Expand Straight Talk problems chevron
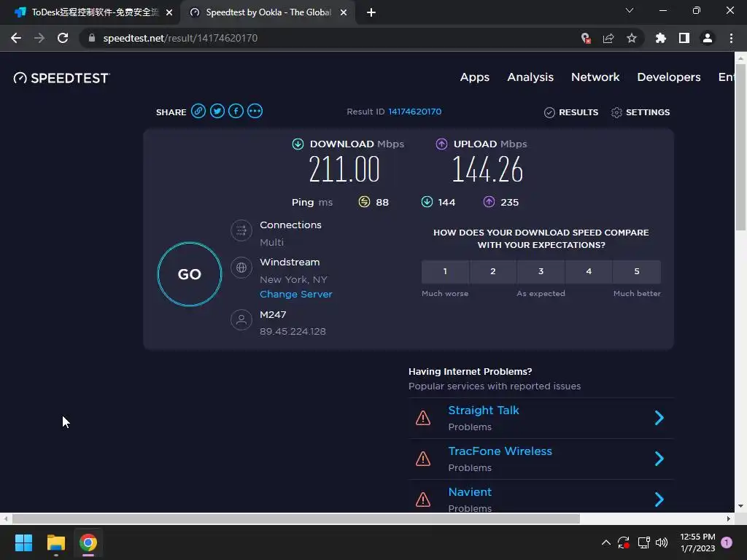747x560 pixels. pyautogui.click(x=659, y=418)
